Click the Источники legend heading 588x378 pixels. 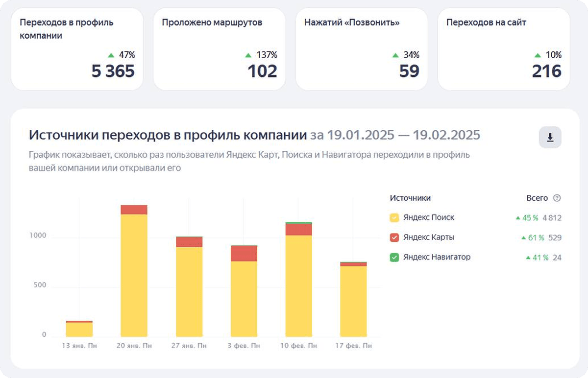[410, 198]
